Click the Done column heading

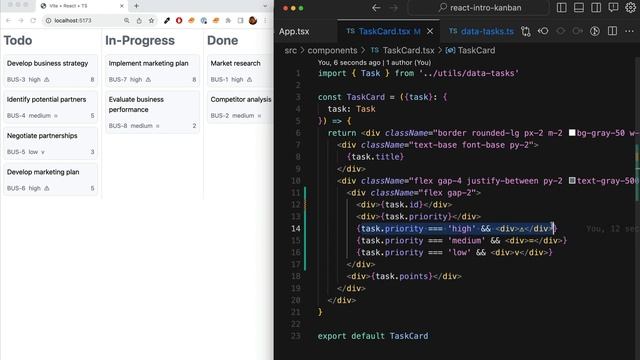(x=222, y=40)
